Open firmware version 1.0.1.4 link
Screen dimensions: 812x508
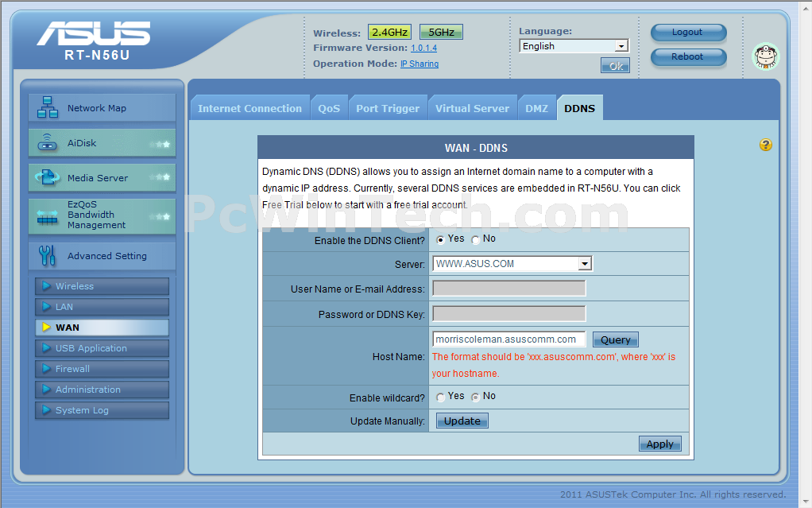(x=423, y=48)
